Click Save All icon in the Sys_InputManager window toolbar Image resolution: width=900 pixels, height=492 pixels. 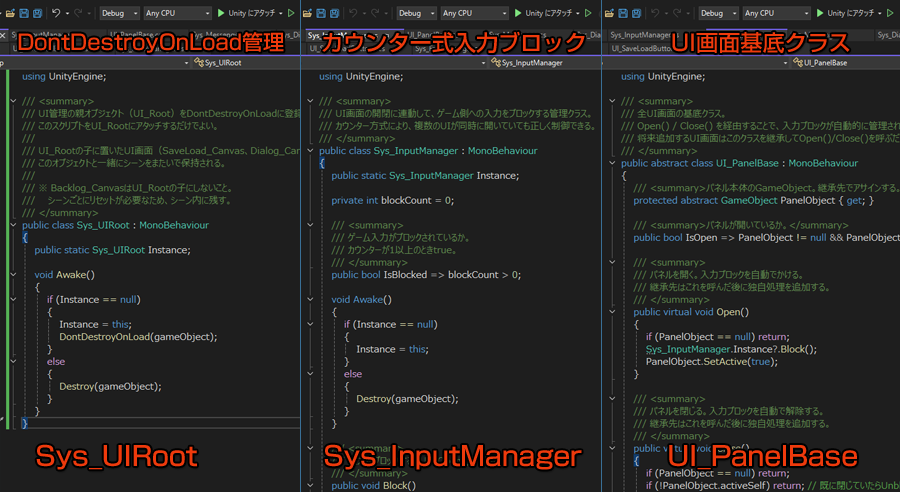click(335, 13)
